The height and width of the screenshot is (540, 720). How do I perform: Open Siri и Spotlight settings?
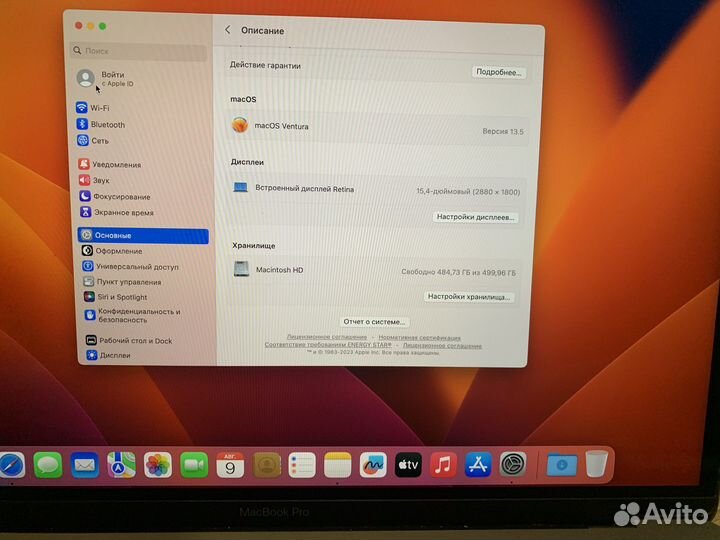pyautogui.click(x=116, y=297)
